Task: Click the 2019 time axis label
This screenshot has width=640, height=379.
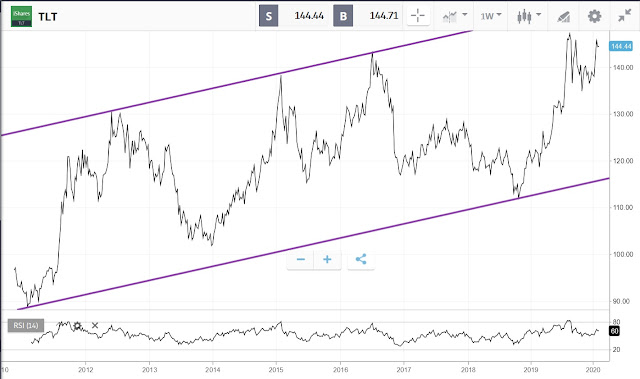Action: [531, 370]
